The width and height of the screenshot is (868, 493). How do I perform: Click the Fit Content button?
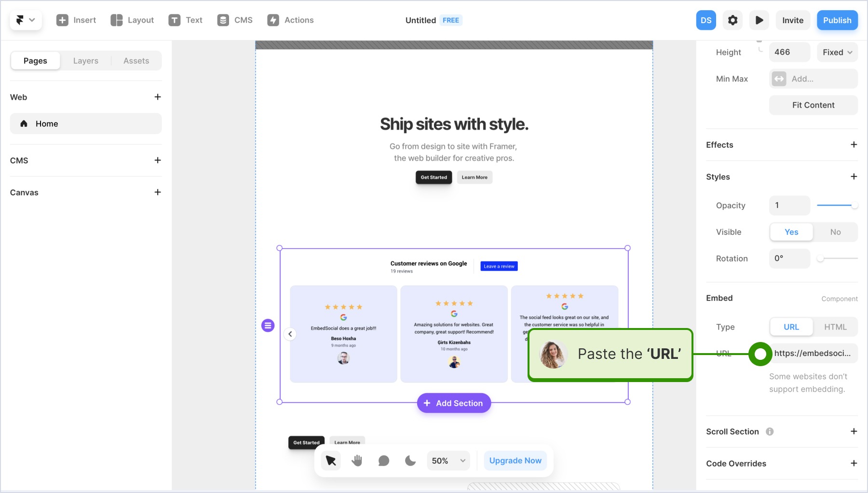[814, 105]
